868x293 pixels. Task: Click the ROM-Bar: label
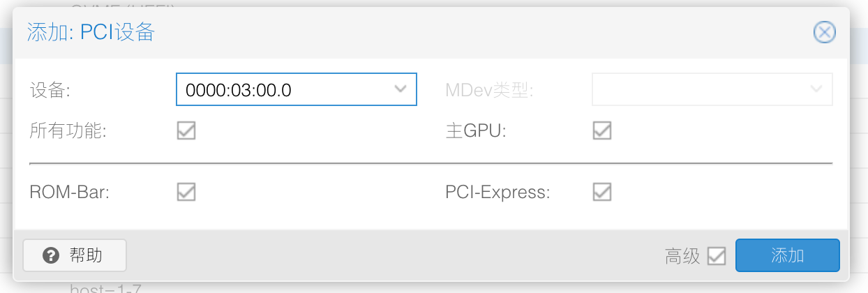pyautogui.click(x=70, y=193)
